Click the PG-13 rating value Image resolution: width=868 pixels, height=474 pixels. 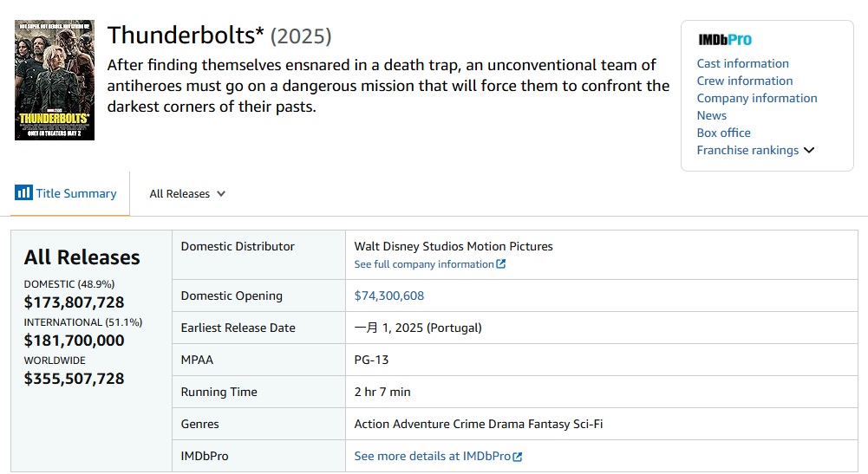point(371,360)
